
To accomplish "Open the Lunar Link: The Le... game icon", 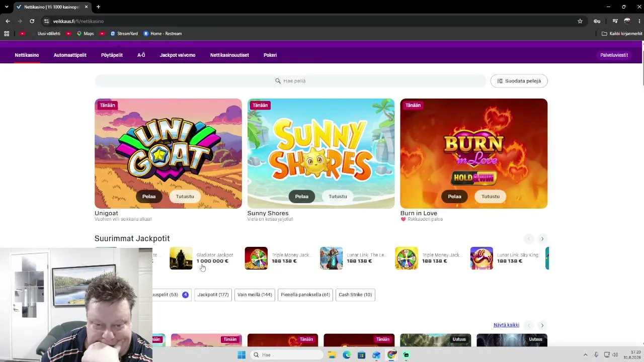I will [331, 258].
